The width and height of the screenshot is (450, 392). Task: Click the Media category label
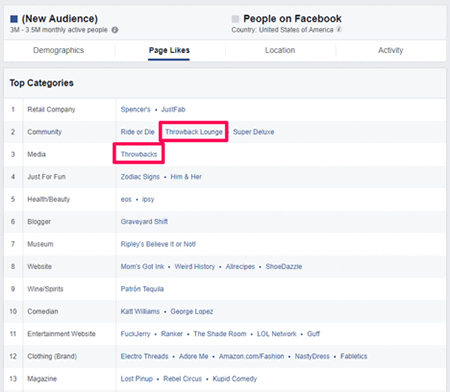point(36,154)
